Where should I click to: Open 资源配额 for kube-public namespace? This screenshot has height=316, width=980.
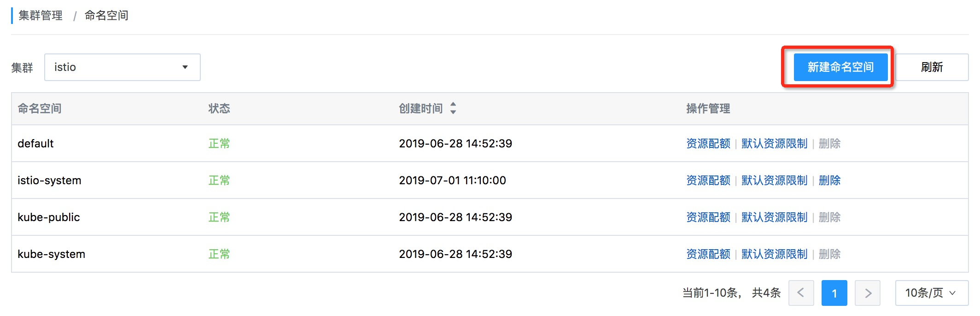point(708,217)
